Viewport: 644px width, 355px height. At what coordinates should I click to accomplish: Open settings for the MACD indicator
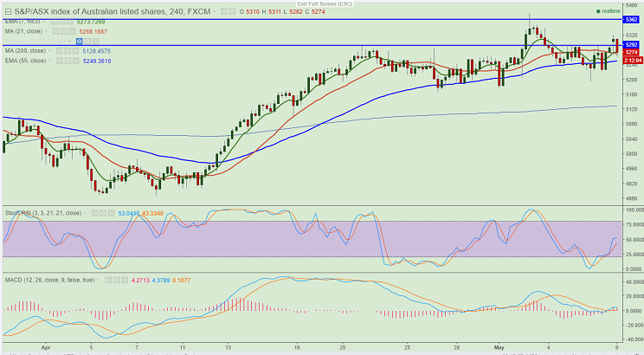116,281
